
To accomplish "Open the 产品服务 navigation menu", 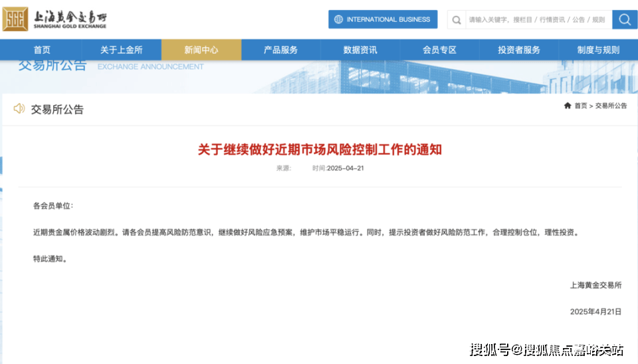I will pyautogui.click(x=280, y=50).
